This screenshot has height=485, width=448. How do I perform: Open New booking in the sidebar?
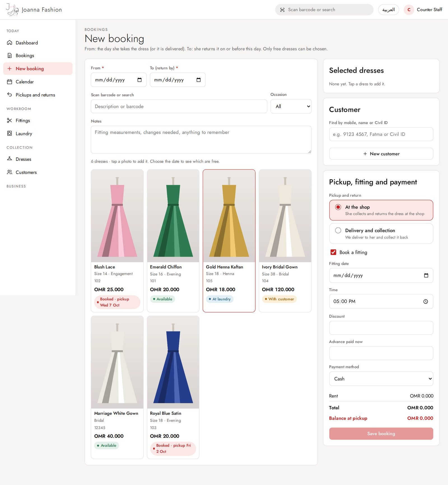coord(38,69)
